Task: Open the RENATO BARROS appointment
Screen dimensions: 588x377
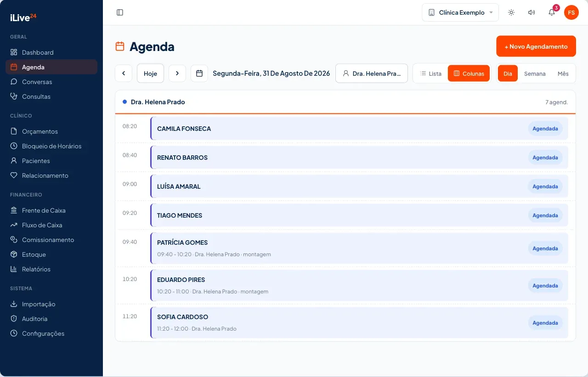Action: [359, 158]
